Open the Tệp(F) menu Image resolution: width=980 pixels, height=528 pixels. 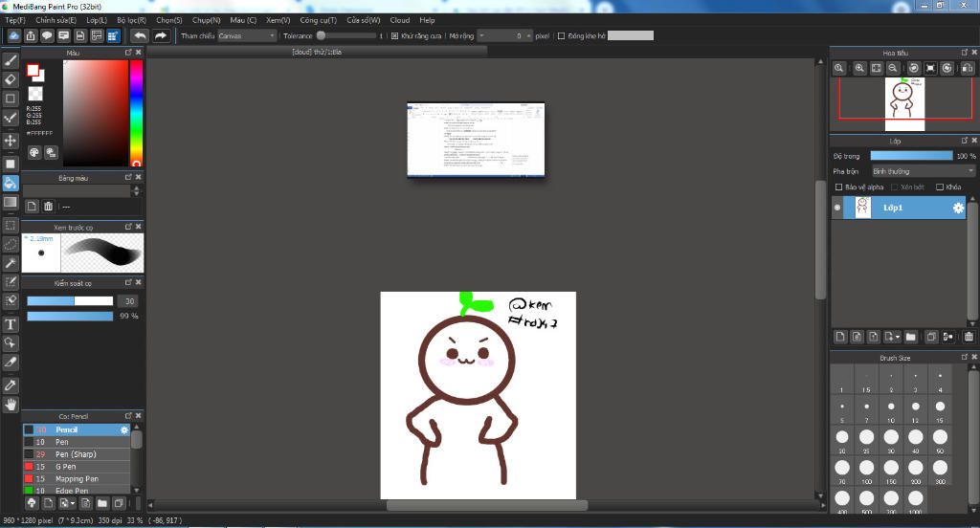pos(15,20)
